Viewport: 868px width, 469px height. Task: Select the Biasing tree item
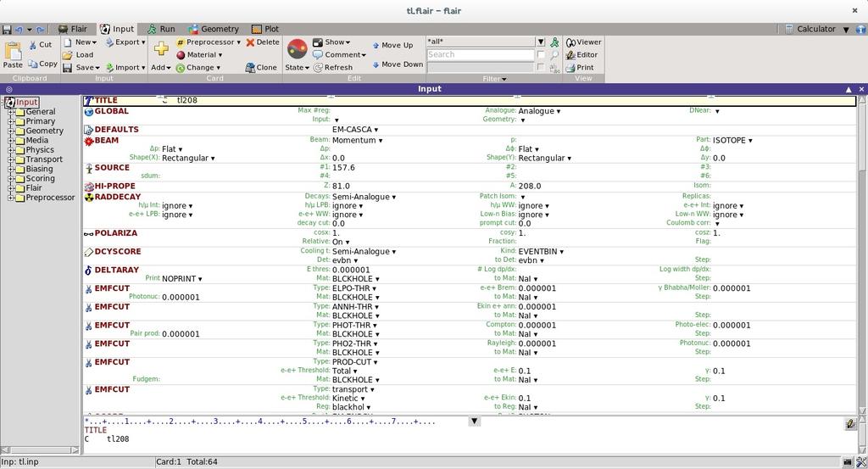[x=39, y=169]
